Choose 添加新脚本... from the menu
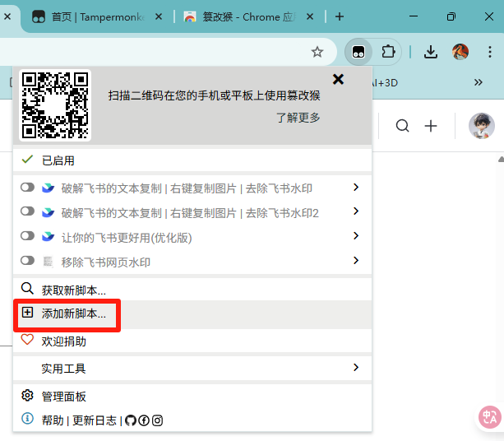The height and width of the screenshot is (441, 504). 73,314
